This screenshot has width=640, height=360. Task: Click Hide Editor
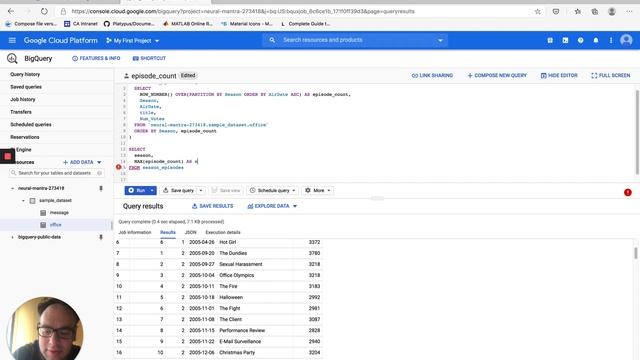coord(559,76)
